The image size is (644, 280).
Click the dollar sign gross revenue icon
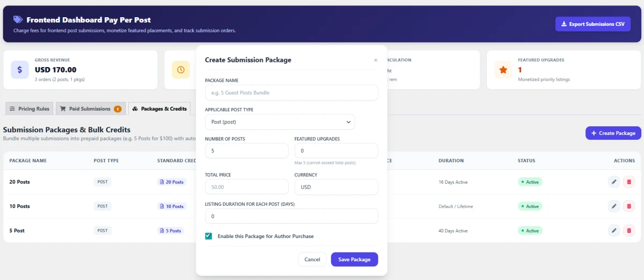tap(20, 70)
